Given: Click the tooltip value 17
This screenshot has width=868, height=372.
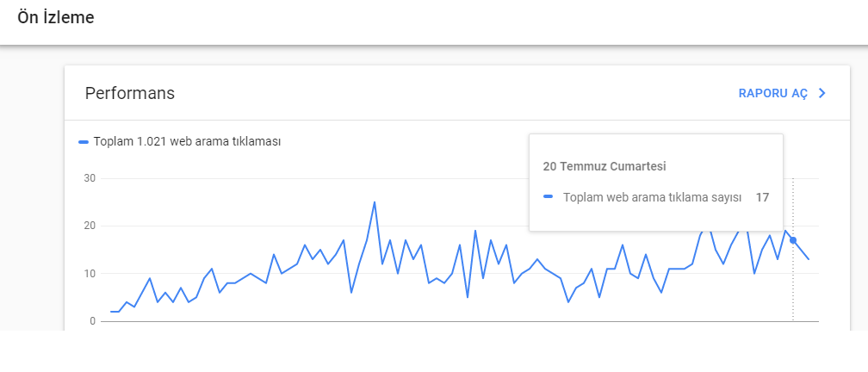Looking at the screenshot, I should click(762, 197).
